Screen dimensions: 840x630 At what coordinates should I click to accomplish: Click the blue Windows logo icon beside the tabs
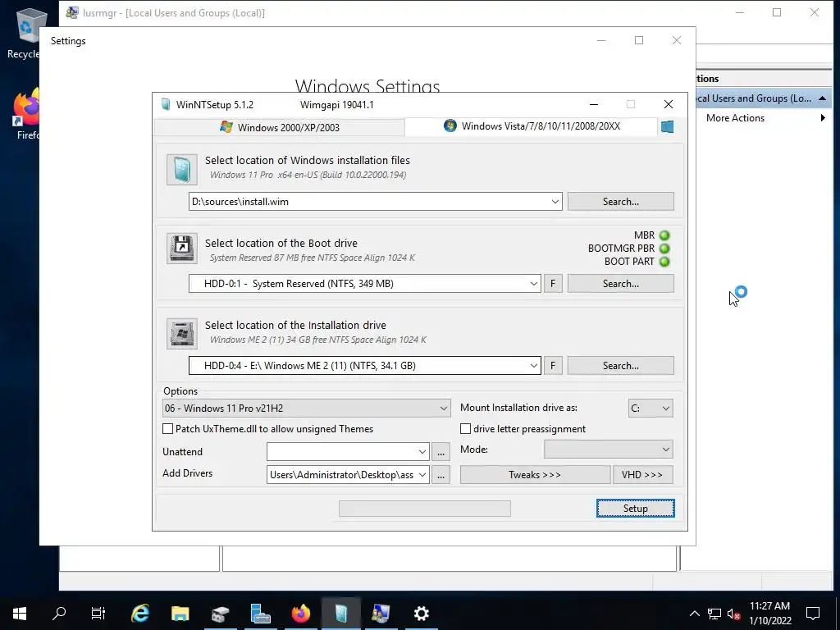coord(667,127)
